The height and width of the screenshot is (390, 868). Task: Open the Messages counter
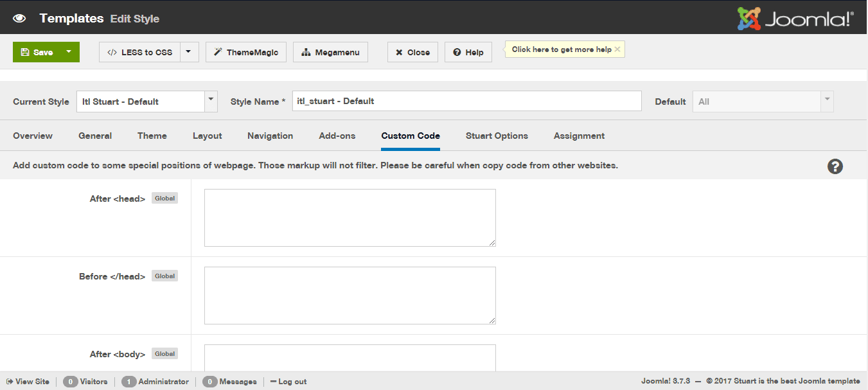(229, 381)
